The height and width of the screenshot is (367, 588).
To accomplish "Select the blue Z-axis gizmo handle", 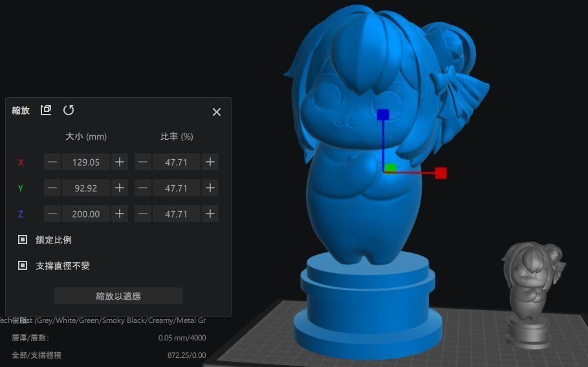I will 383,115.
